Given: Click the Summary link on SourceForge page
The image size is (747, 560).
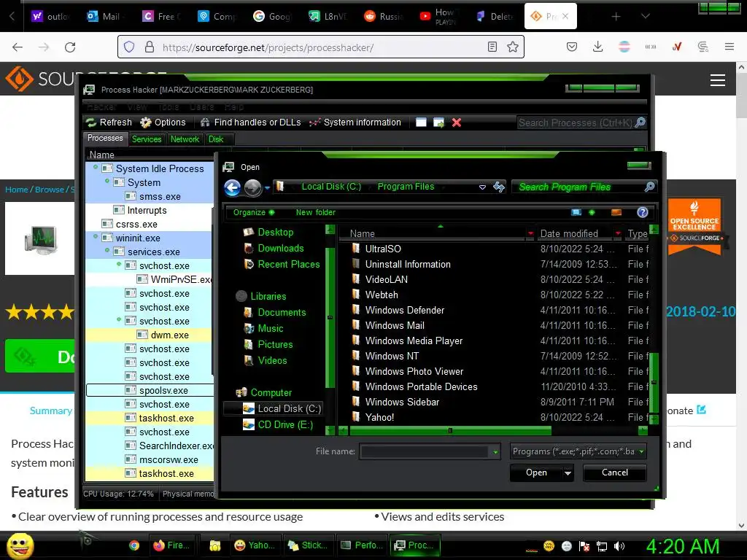Looking at the screenshot, I should pos(51,411).
